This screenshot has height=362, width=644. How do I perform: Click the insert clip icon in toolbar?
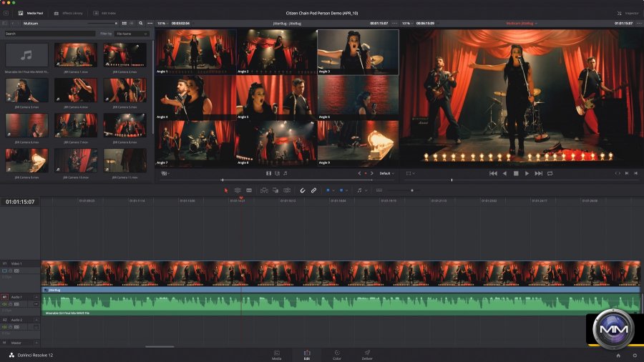264,190
